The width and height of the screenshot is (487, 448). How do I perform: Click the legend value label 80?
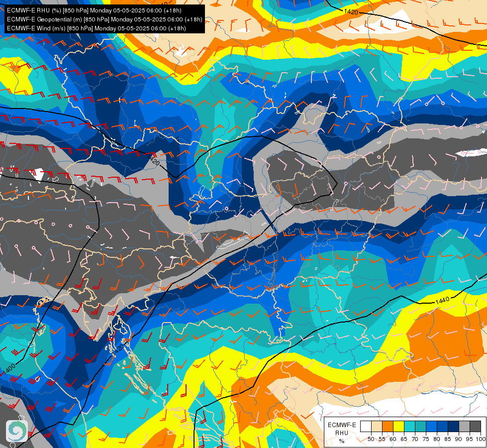pyautogui.click(x=437, y=439)
